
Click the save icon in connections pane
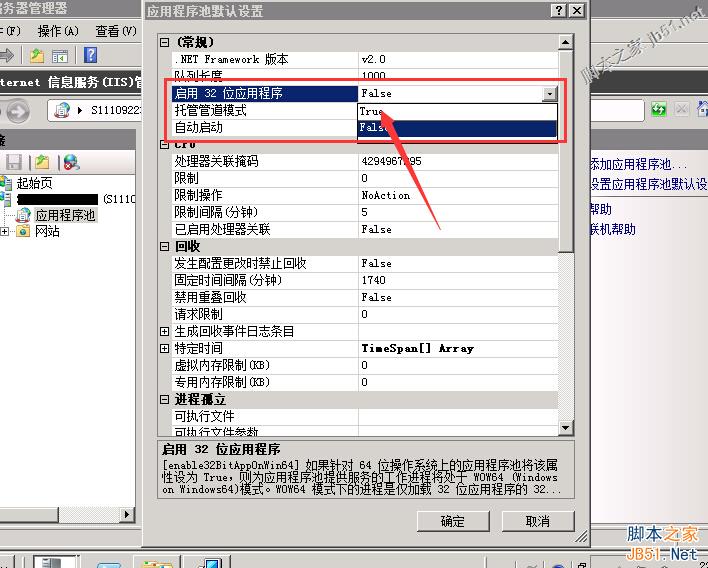[x=14, y=162]
